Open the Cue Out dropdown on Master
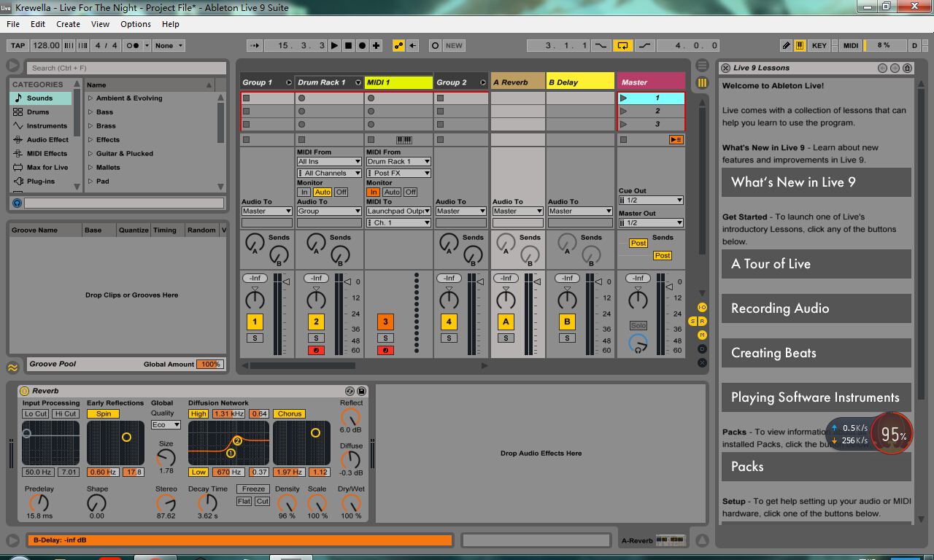Screen dimensions: 934x560 tap(651, 201)
